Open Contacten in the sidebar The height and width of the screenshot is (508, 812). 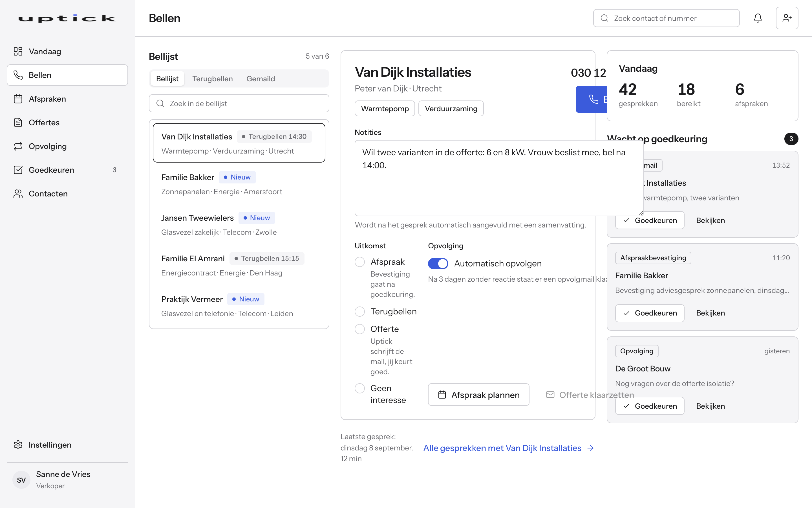pyautogui.click(x=67, y=194)
